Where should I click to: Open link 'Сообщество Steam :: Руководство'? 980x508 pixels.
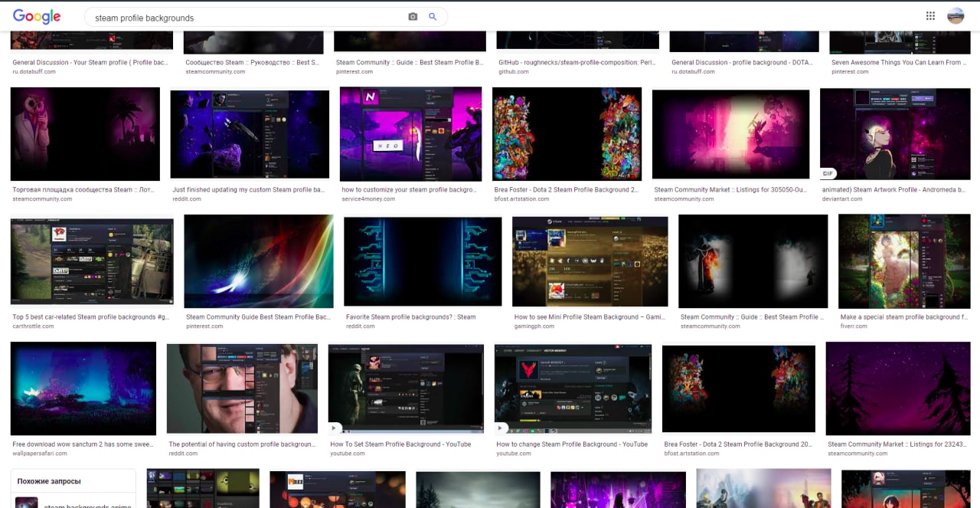click(x=252, y=63)
